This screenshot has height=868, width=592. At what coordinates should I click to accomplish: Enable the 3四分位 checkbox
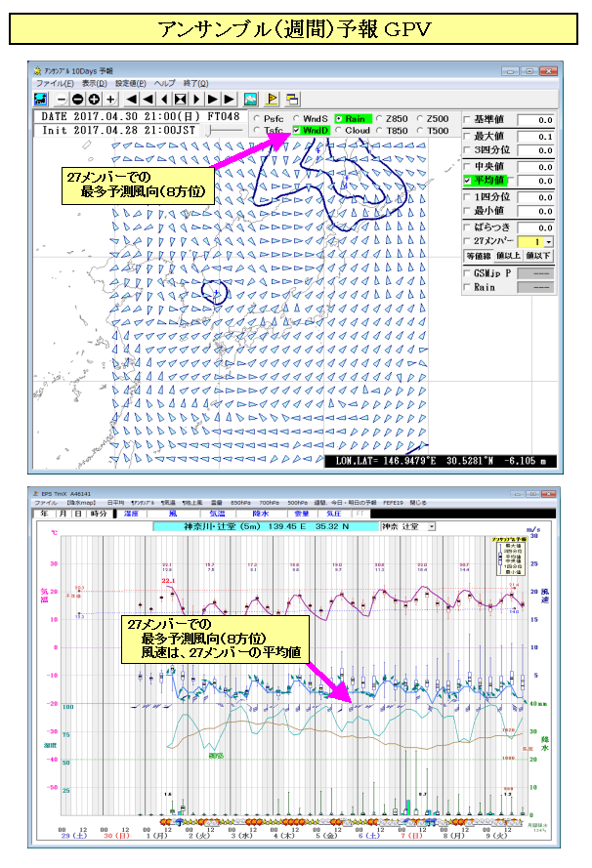tap(467, 150)
